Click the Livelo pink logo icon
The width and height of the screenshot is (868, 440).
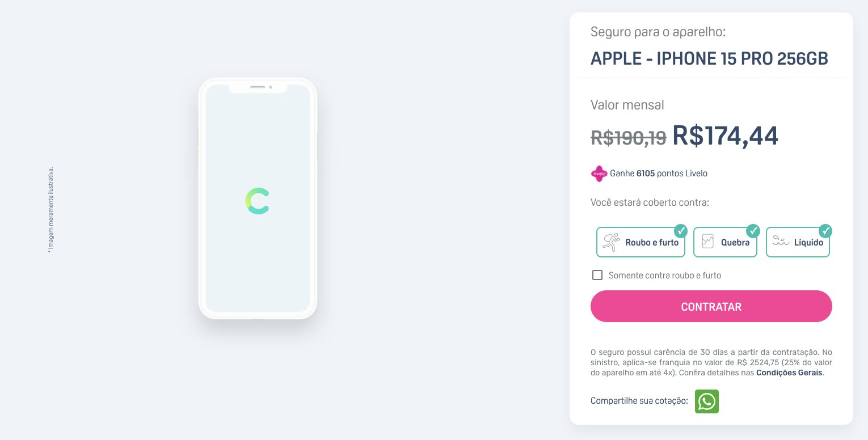599,174
